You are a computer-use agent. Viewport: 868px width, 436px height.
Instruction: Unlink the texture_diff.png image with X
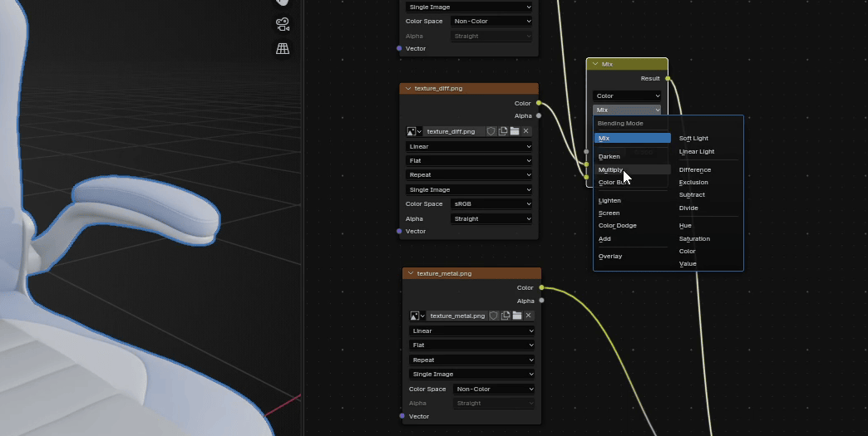coord(525,131)
